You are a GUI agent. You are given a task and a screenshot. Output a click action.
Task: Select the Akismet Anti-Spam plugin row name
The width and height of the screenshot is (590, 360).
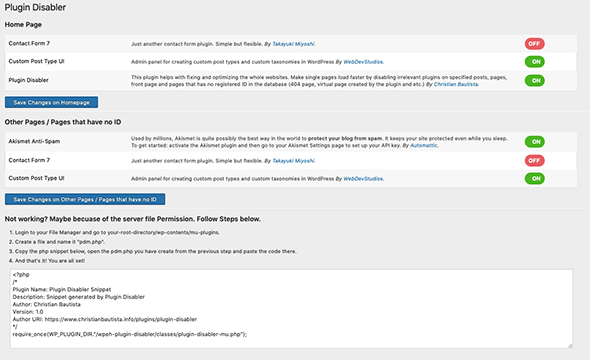click(x=34, y=141)
